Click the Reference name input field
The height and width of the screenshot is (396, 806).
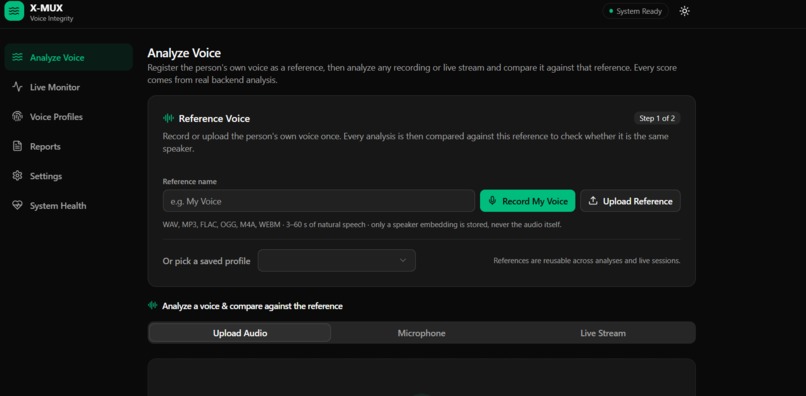click(x=319, y=201)
